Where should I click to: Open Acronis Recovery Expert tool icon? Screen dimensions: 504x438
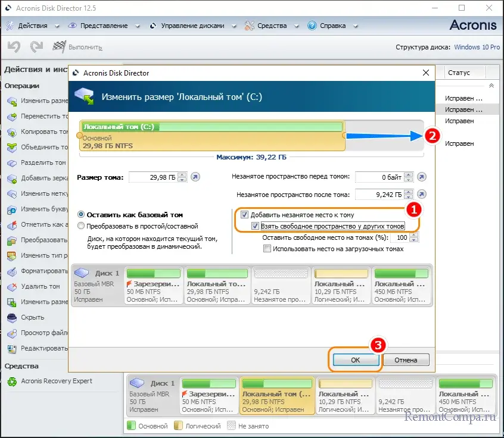click(13, 381)
